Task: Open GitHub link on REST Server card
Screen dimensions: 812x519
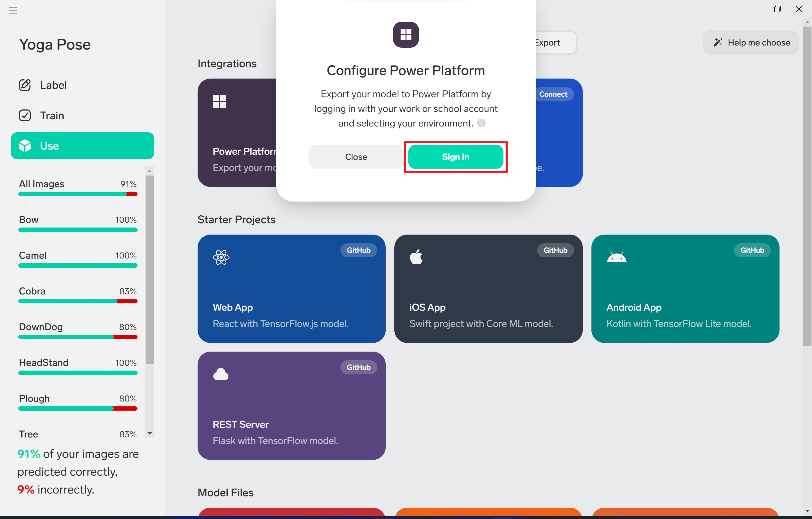Action: coord(358,367)
